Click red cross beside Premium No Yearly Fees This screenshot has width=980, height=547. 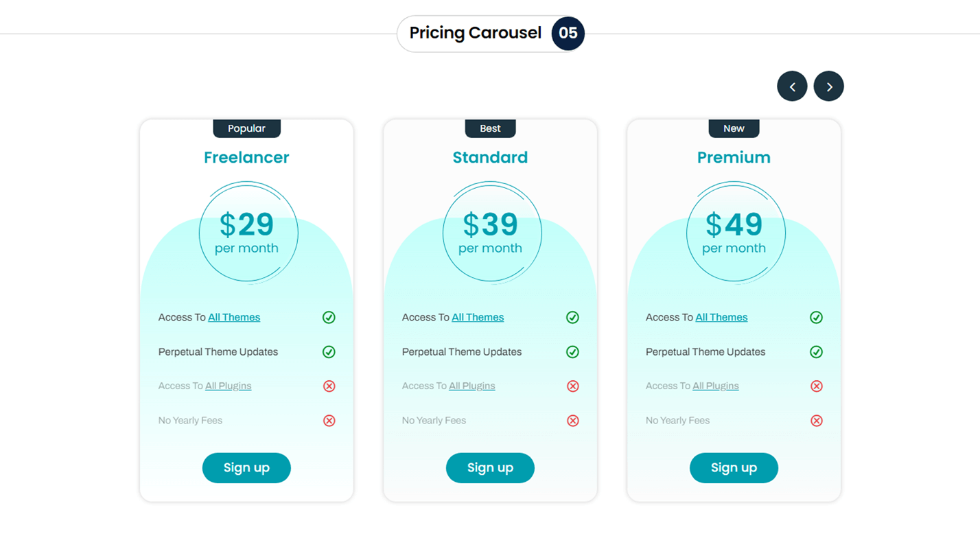(x=816, y=421)
